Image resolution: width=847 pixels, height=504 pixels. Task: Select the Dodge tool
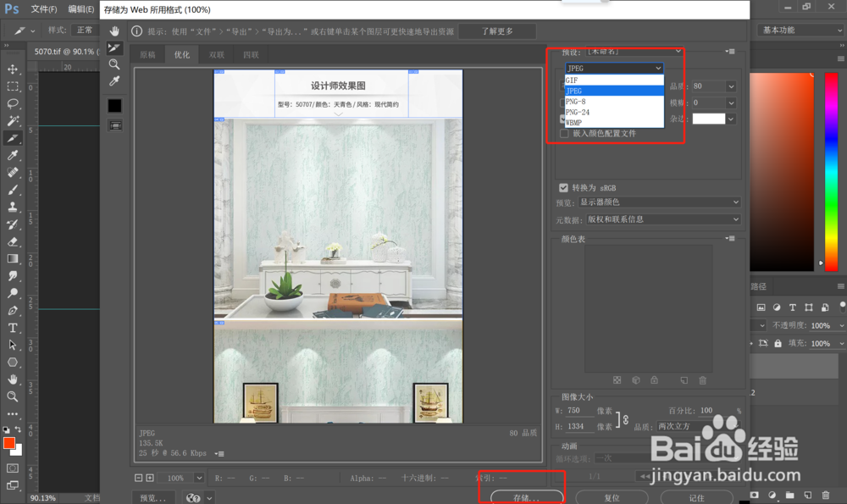(13, 293)
